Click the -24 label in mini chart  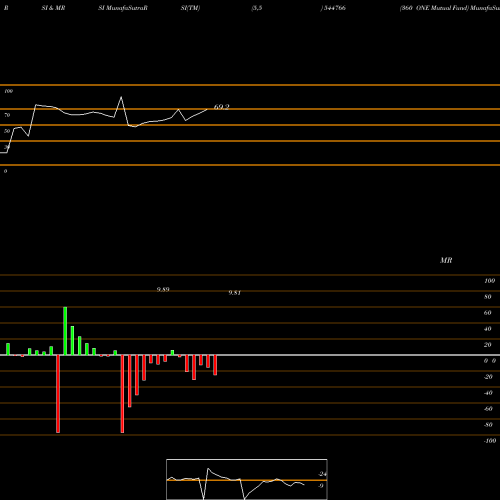point(322,474)
